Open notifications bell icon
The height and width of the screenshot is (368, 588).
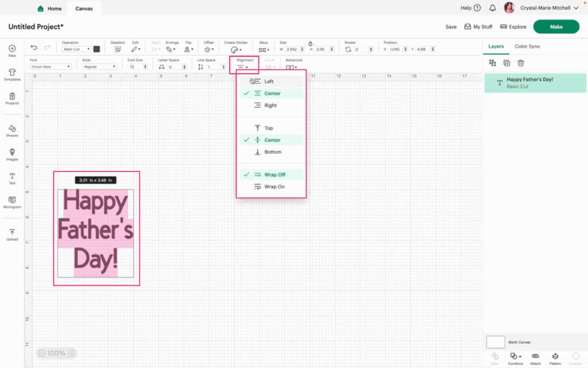point(493,8)
